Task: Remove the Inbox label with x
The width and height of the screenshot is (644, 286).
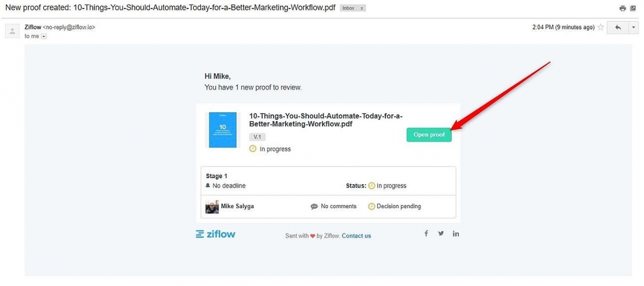Action: pos(361,9)
